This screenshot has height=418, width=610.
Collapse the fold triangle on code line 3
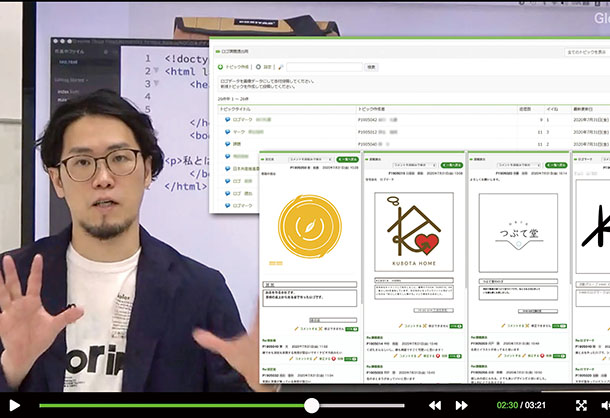pyautogui.click(x=156, y=83)
